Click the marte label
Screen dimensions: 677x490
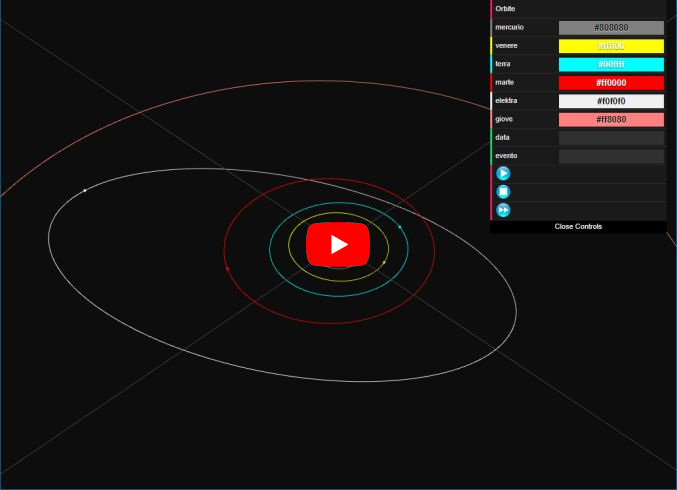tap(505, 82)
